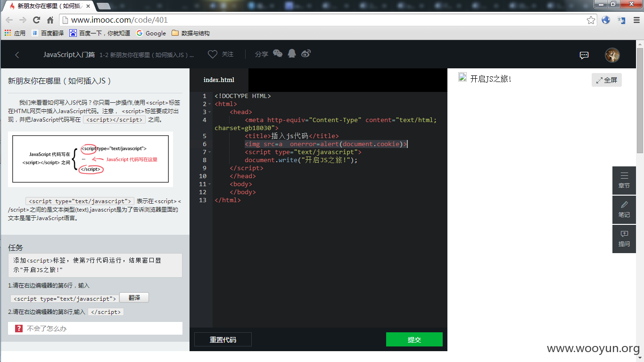Click the new tab button
644x362 pixels.
tap(103, 6)
